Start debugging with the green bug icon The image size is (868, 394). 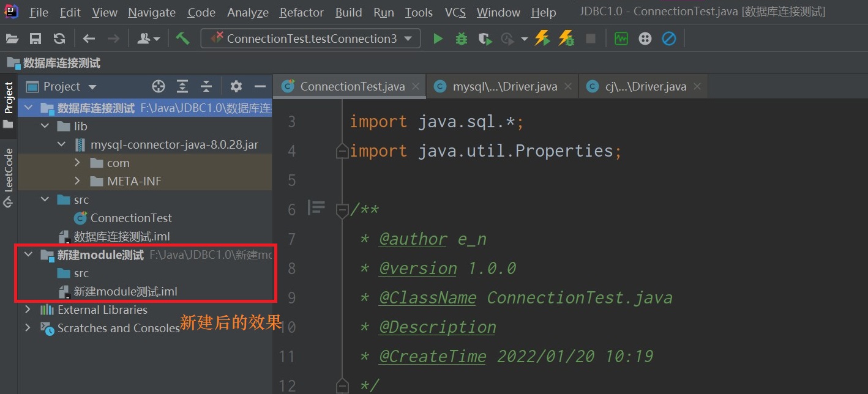(462, 39)
